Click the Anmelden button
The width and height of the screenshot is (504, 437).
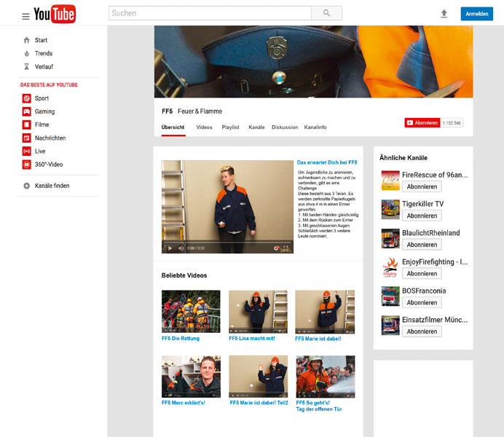[x=476, y=14]
